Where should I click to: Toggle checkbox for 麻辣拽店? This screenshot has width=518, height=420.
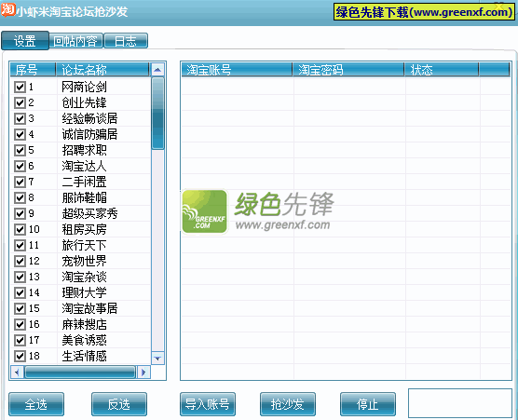click(x=20, y=325)
